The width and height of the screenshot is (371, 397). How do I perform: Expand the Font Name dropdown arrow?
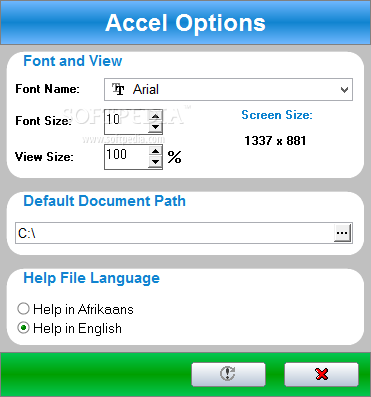point(344,90)
